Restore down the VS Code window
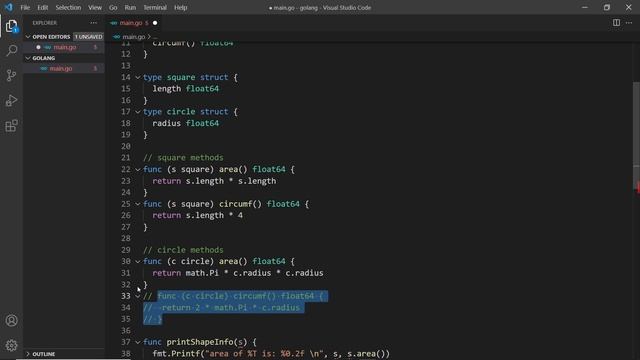 [607, 7]
